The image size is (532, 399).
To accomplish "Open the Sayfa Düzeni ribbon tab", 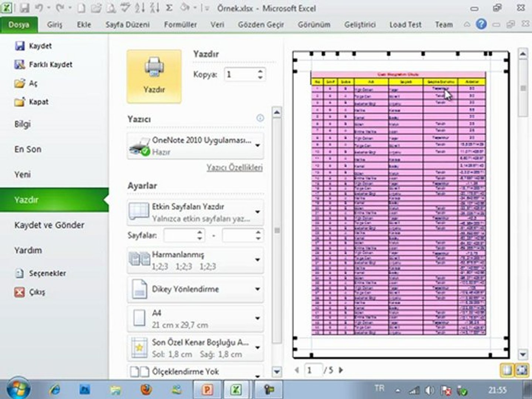I will pos(127,25).
